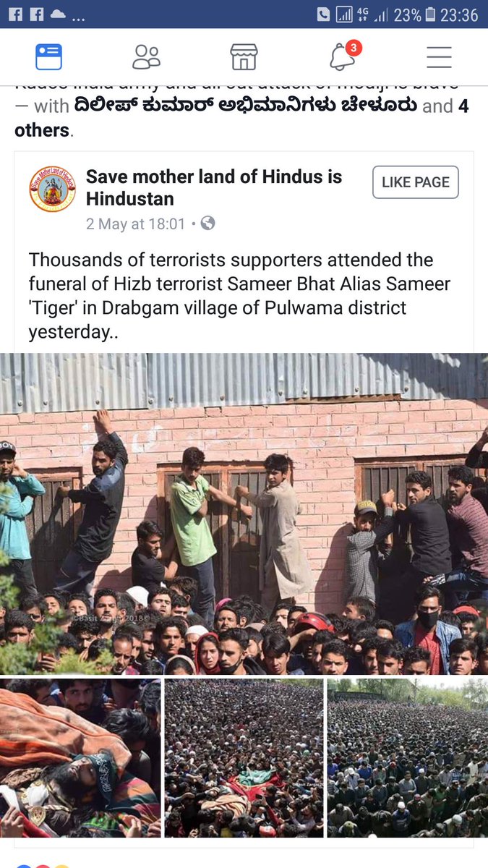The height and width of the screenshot is (868, 488).
Task: Tap the page's round profile logo
Action: click(53, 189)
